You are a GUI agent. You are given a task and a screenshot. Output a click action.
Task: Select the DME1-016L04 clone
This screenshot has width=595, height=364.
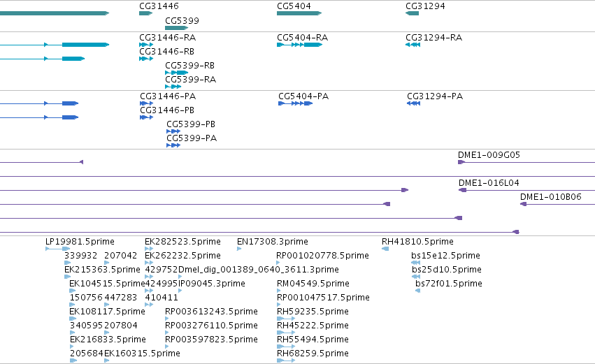pyautogui.click(x=489, y=183)
